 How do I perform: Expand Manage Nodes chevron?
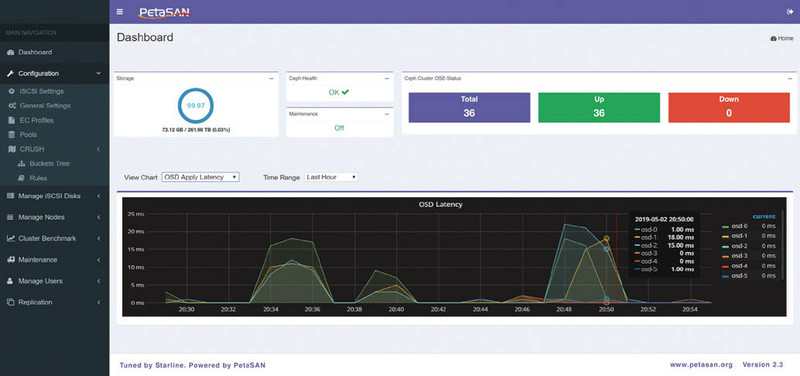[x=98, y=217]
